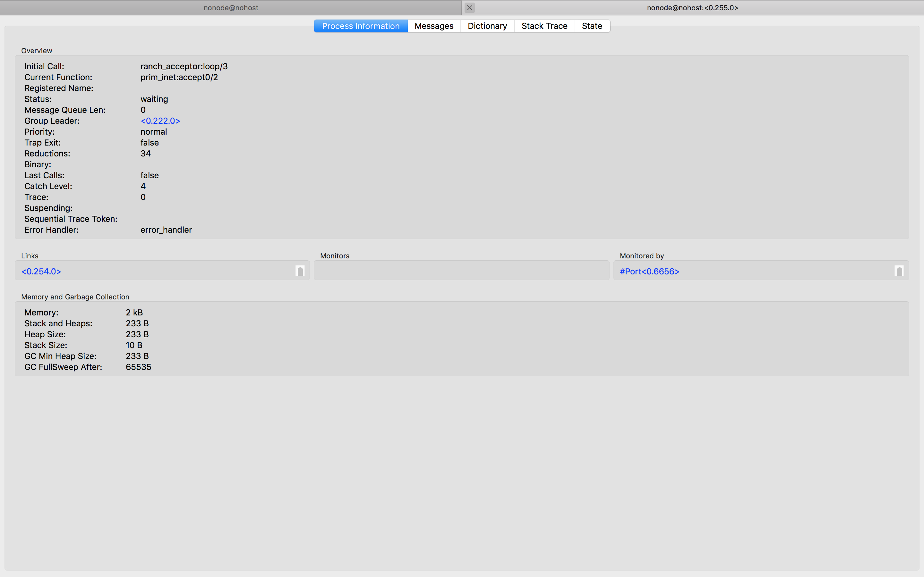Viewport: 924px width, 577px height.
Task: Close the nonode@nohost:<0.255.0> tab
Action: point(470,8)
